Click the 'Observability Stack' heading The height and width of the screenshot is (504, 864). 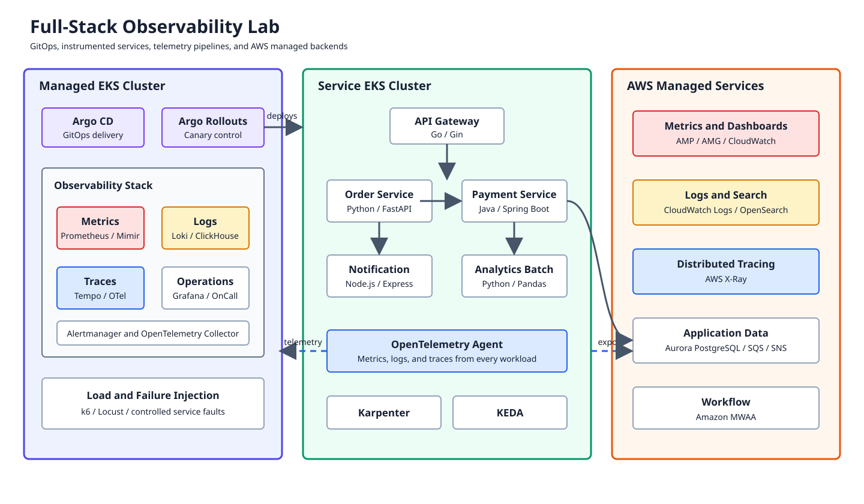[x=103, y=185]
